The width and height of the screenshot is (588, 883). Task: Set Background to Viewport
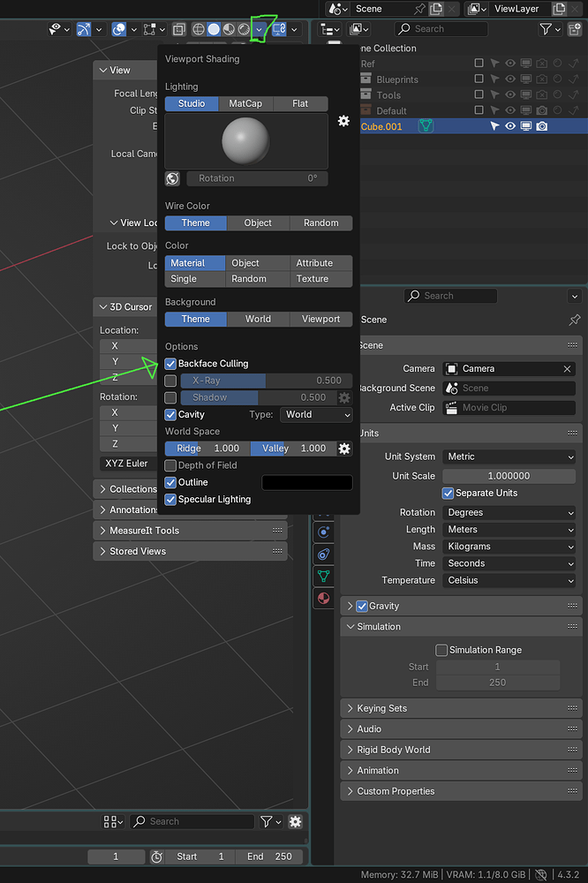pyautogui.click(x=321, y=320)
